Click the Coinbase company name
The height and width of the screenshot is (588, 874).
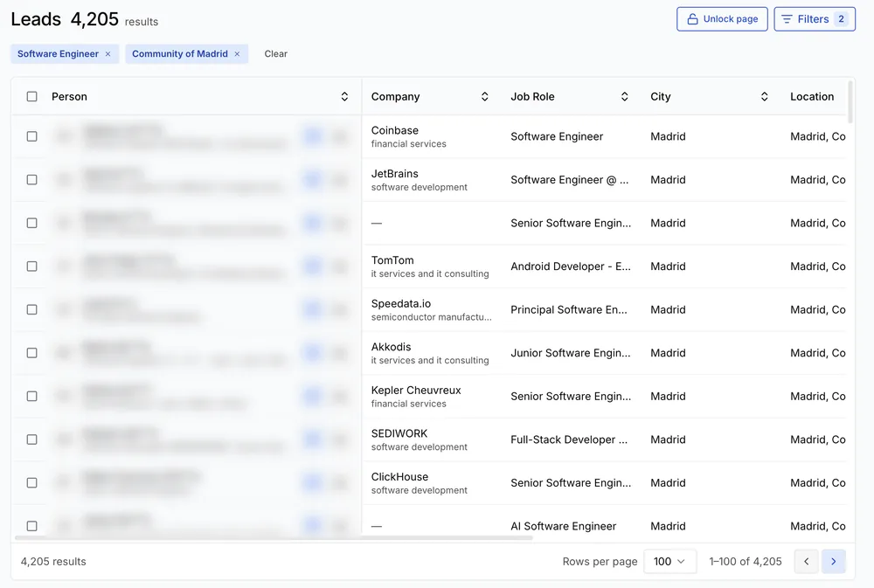pyautogui.click(x=395, y=130)
